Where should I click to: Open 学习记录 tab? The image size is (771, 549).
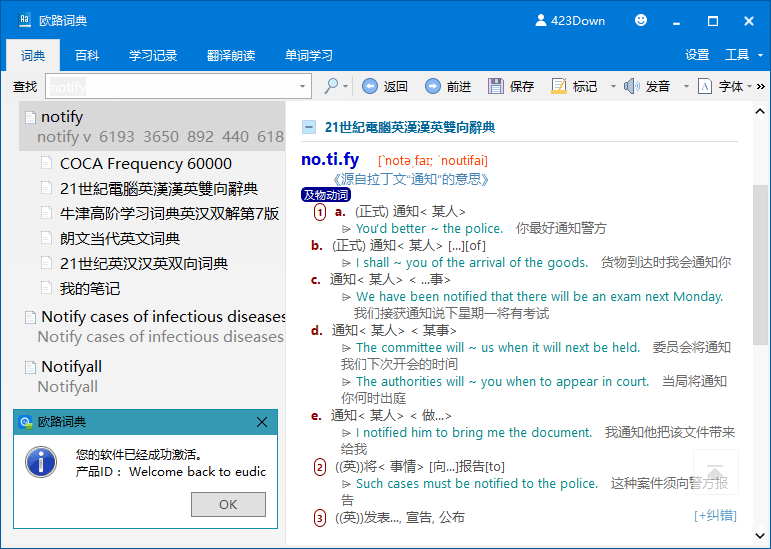point(153,55)
